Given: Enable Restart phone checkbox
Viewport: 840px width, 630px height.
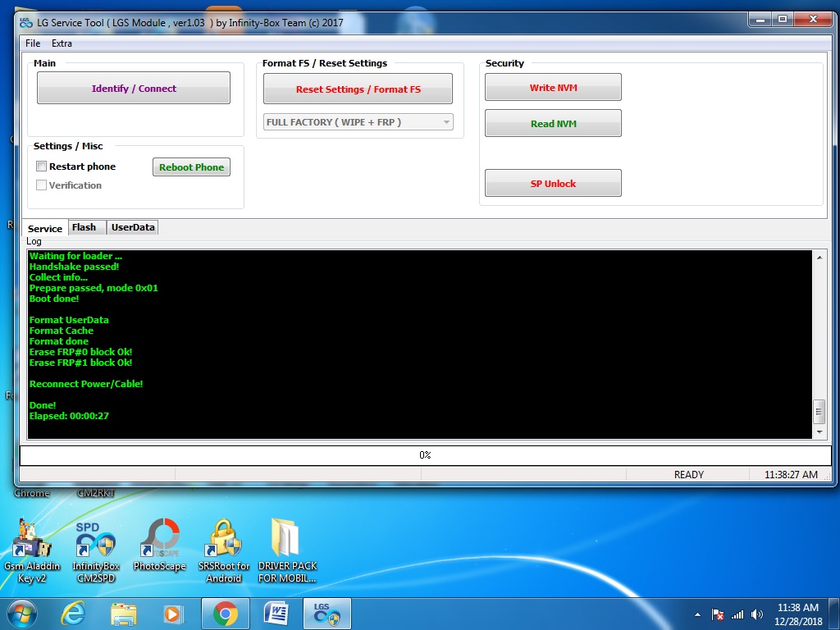Looking at the screenshot, I should tap(41, 166).
